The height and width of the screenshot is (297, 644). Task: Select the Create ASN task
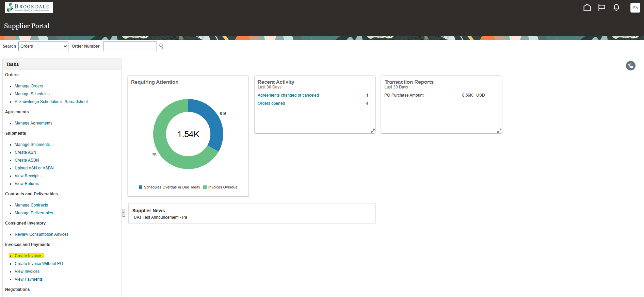26,152
